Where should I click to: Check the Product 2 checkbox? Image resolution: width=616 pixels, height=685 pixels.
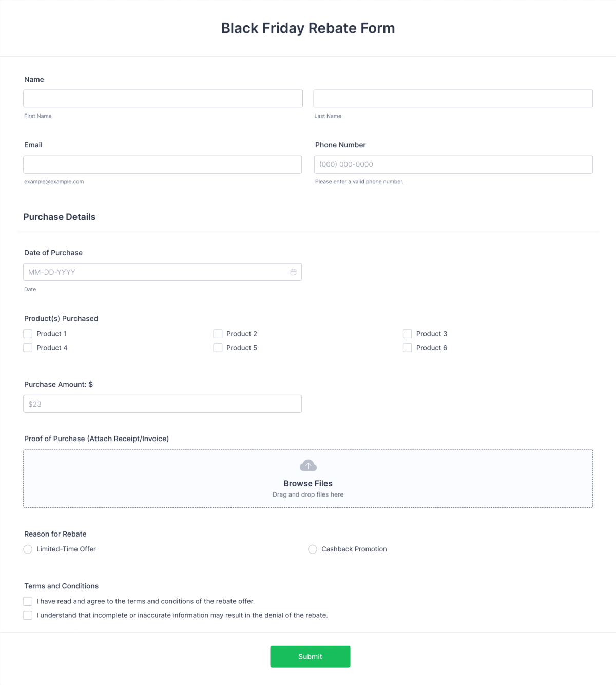coord(218,334)
